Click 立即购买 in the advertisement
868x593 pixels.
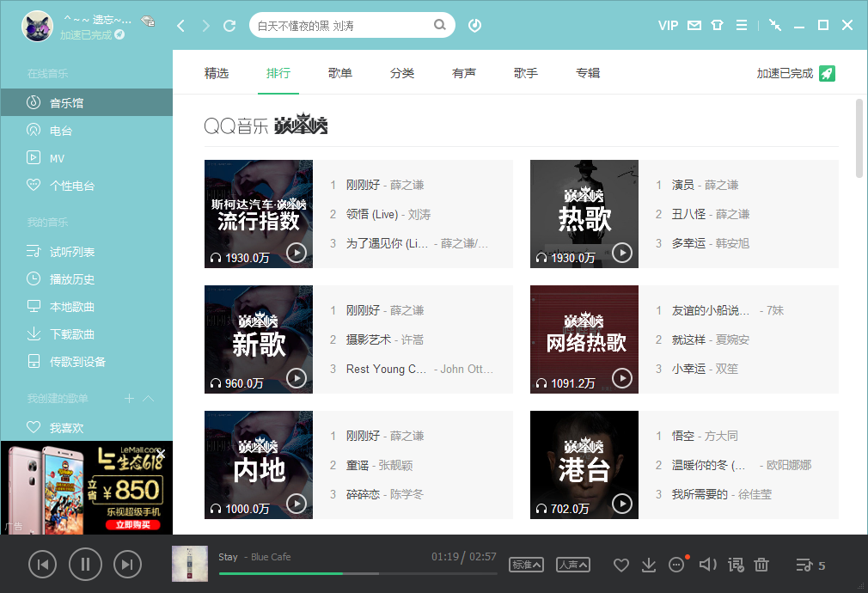(133, 524)
